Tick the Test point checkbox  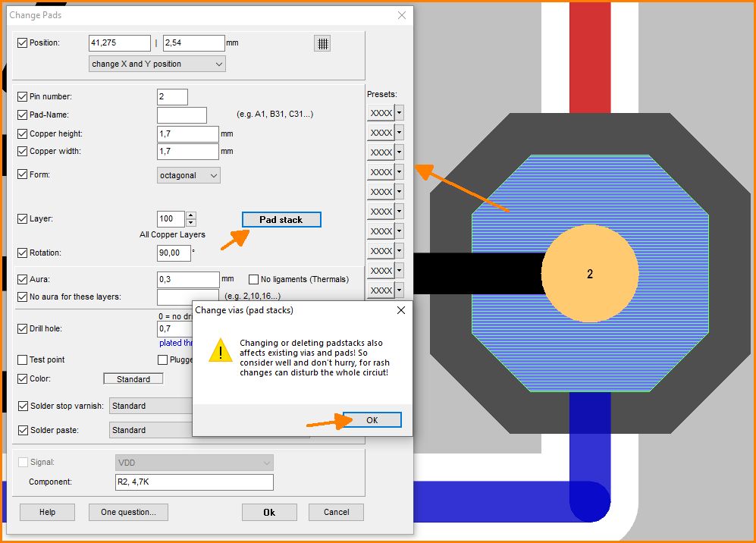click(x=22, y=359)
